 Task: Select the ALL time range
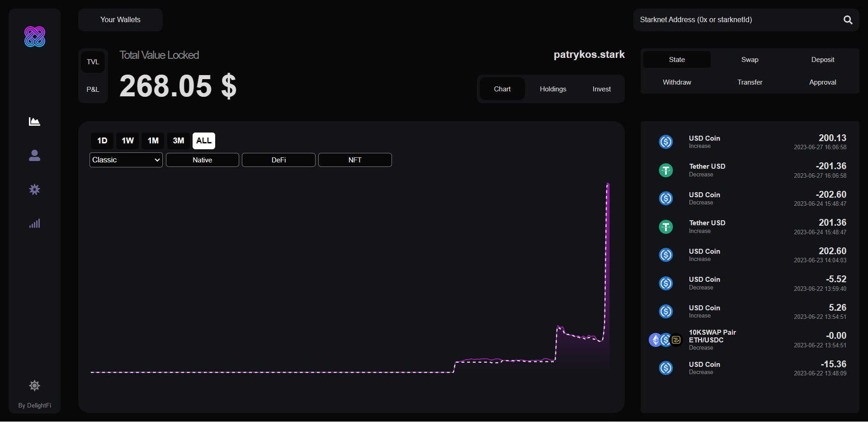pyautogui.click(x=204, y=141)
